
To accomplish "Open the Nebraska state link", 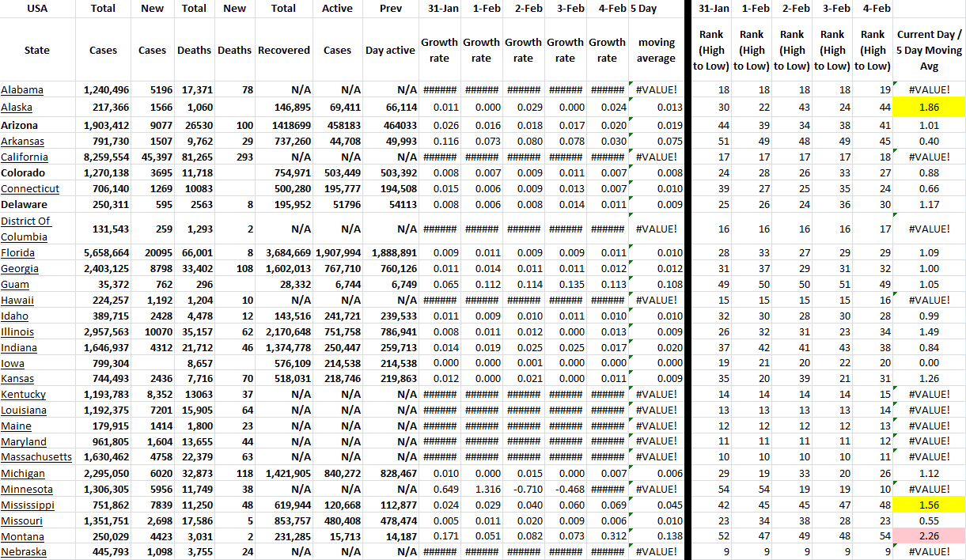I will [x=24, y=552].
